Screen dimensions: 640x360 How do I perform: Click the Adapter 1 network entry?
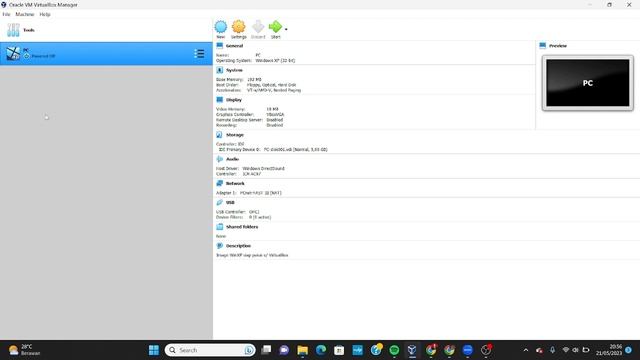tap(249, 193)
